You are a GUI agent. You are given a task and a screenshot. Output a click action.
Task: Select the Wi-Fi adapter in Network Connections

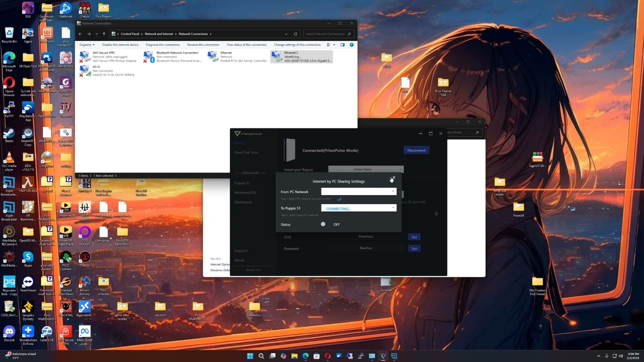click(x=107, y=70)
